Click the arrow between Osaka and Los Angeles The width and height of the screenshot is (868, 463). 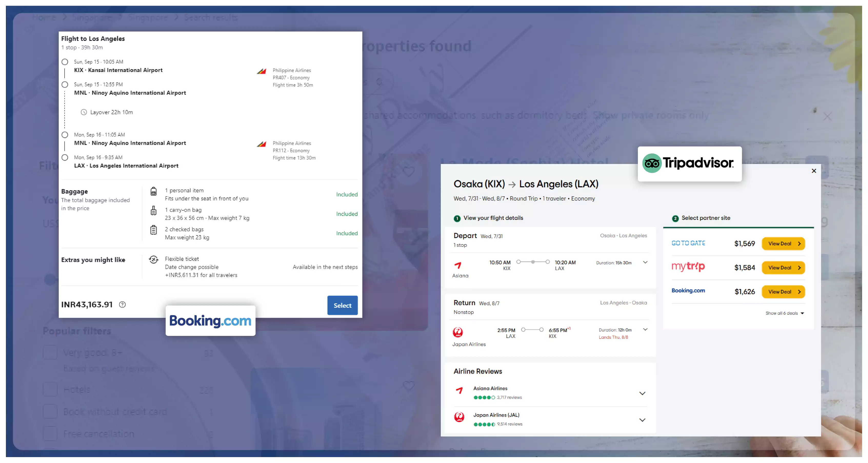512,184
